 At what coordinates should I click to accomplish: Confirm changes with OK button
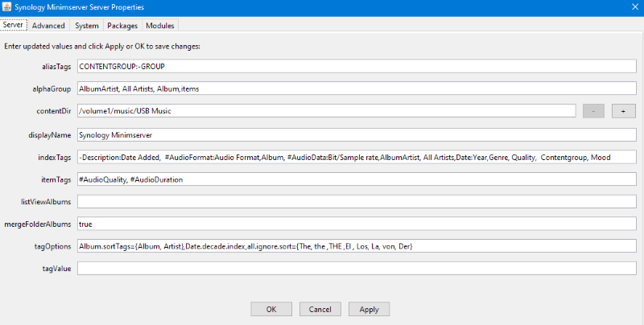click(271, 309)
